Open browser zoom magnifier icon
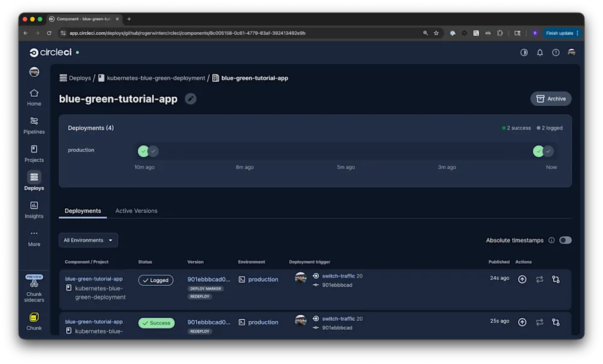Viewport: 603px width, 364px height. 425,33
